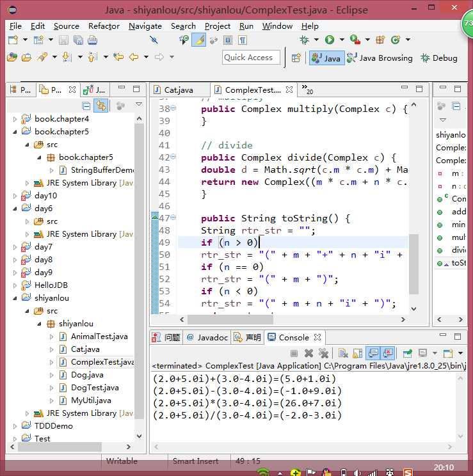
Task: Toggle Show Console on Standard Error change
Action: [388, 353]
